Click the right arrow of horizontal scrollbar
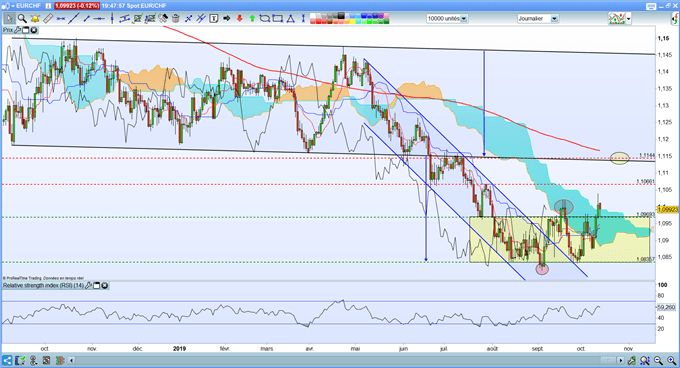The height and width of the screenshot is (368, 680). 621,360
